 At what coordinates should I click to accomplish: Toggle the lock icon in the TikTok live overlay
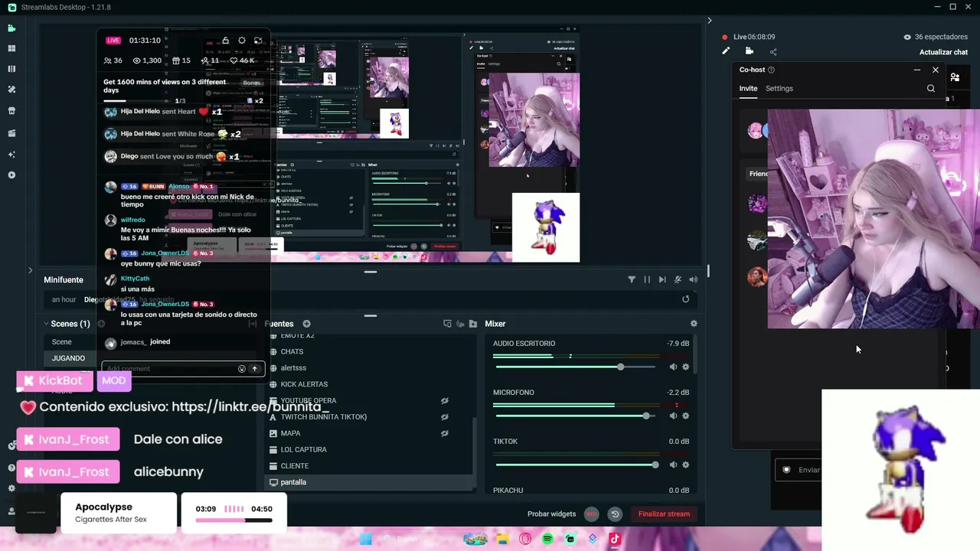225,41
